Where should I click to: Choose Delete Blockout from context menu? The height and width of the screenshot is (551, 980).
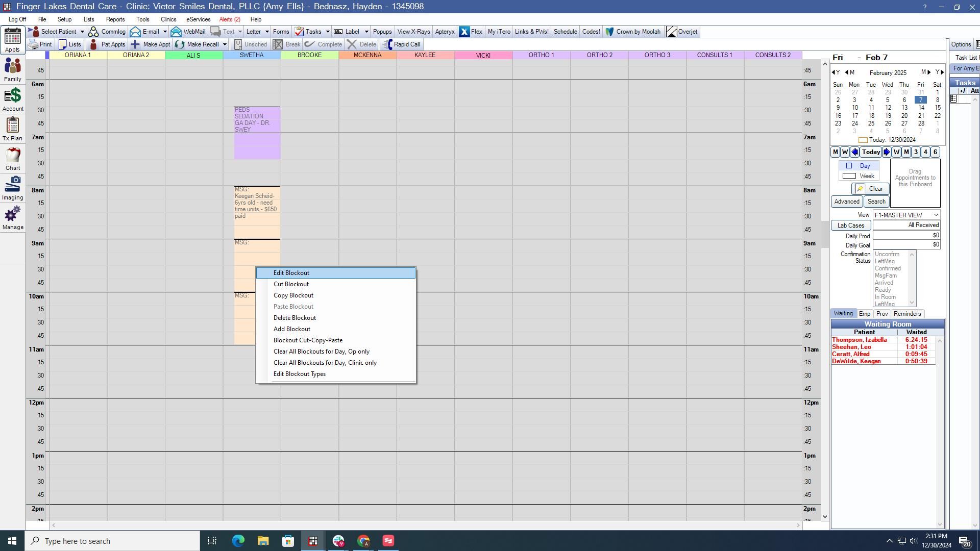point(295,318)
